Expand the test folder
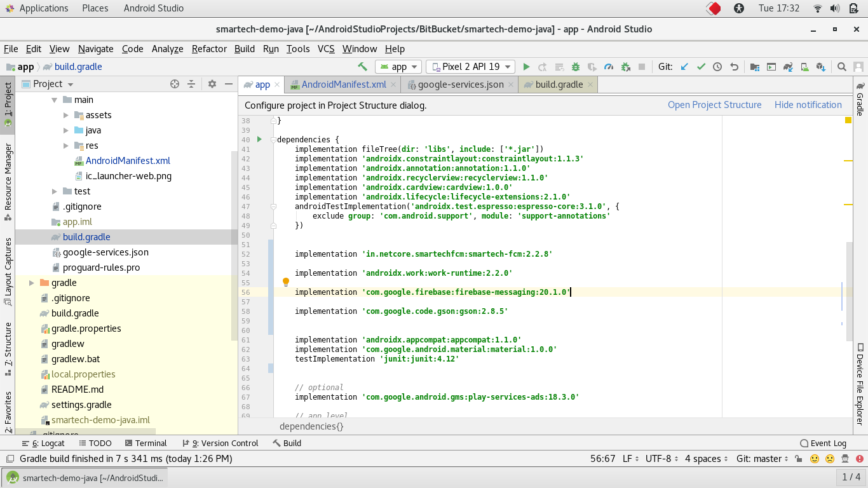 [x=55, y=191]
